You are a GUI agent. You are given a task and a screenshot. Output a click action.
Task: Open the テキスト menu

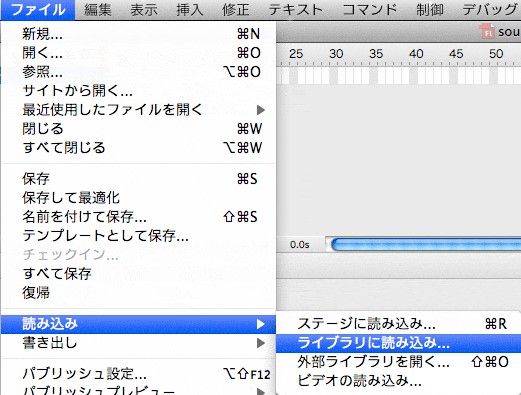296,10
